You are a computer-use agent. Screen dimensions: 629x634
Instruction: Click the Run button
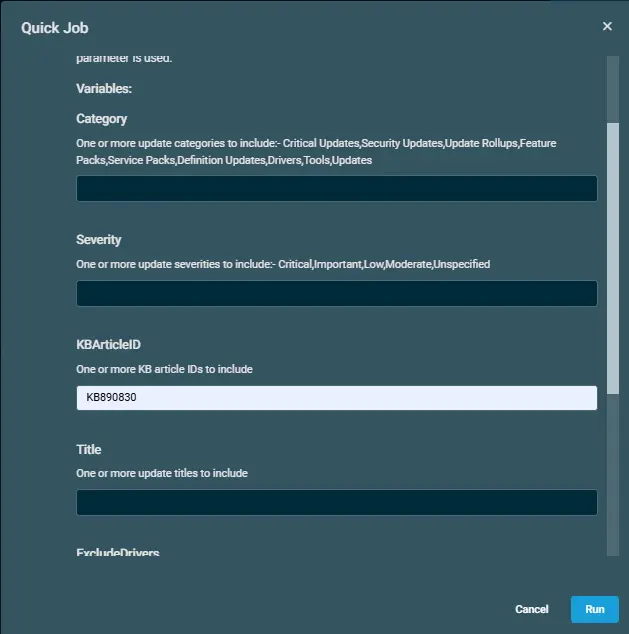(x=595, y=609)
